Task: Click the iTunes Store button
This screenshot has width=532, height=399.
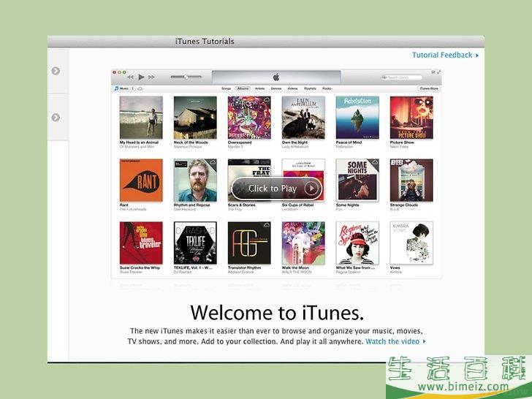Action: pos(429,88)
